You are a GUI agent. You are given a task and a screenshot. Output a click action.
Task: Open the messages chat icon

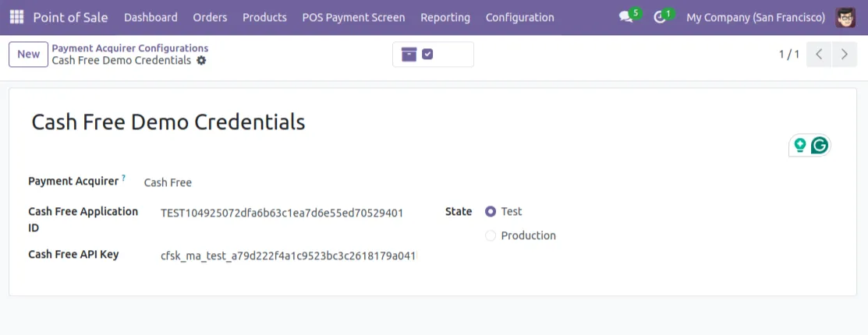tap(626, 17)
